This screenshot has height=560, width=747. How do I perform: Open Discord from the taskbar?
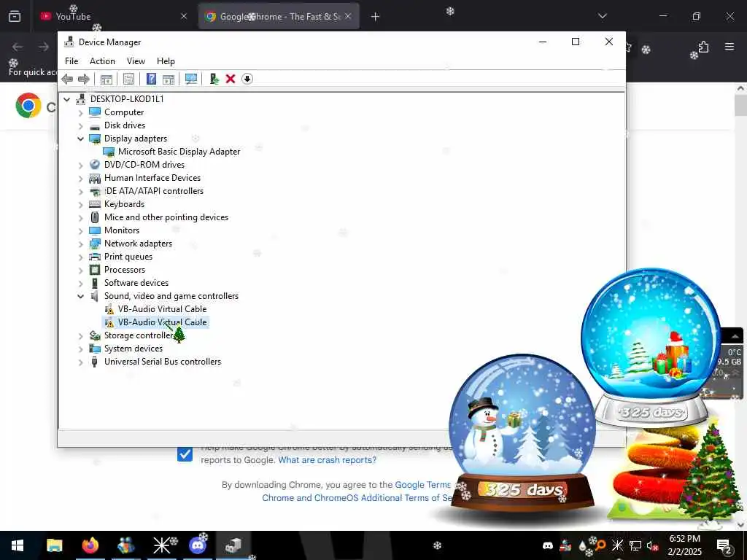(x=197, y=545)
